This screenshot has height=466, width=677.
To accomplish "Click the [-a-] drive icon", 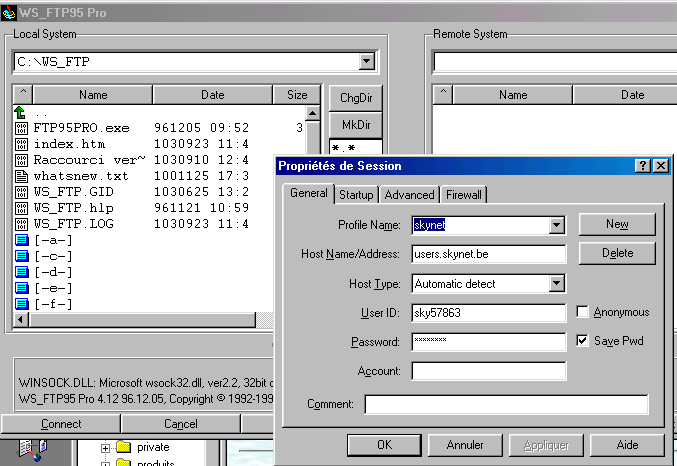I will 22,240.
